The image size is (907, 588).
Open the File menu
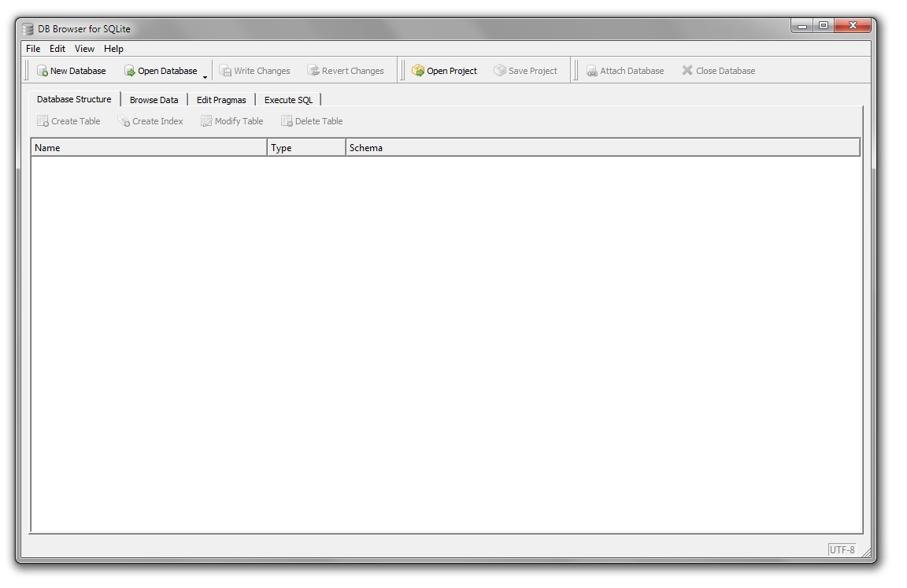click(x=31, y=48)
